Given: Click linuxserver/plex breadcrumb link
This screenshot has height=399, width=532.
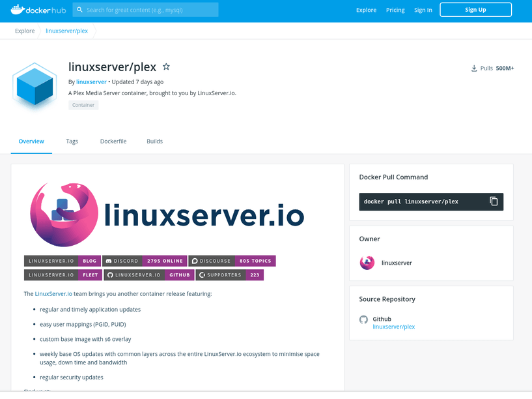Looking at the screenshot, I should pos(66,31).
